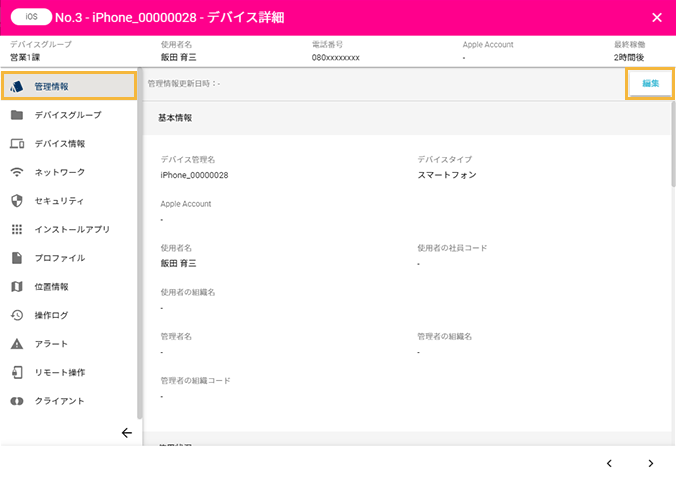676x478 pixels.
Task: Open the 位置情報 menu item
Action: click(69, 287)
